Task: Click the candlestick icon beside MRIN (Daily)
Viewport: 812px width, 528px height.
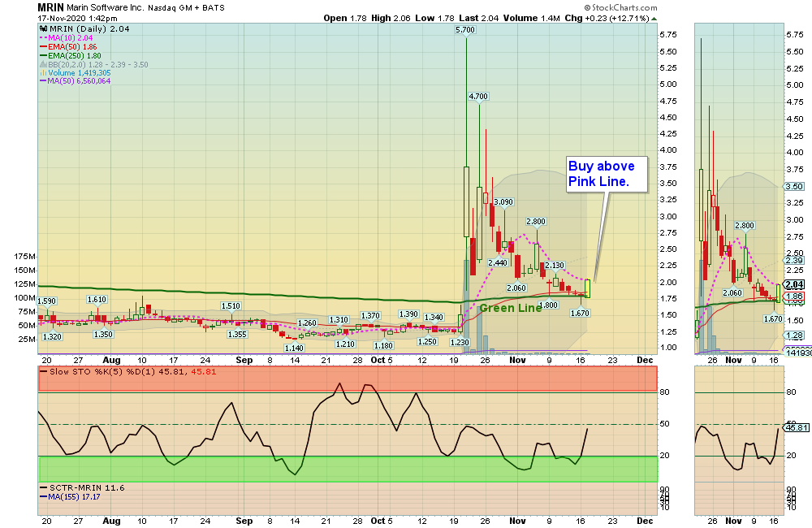Action: pos(44,29)
